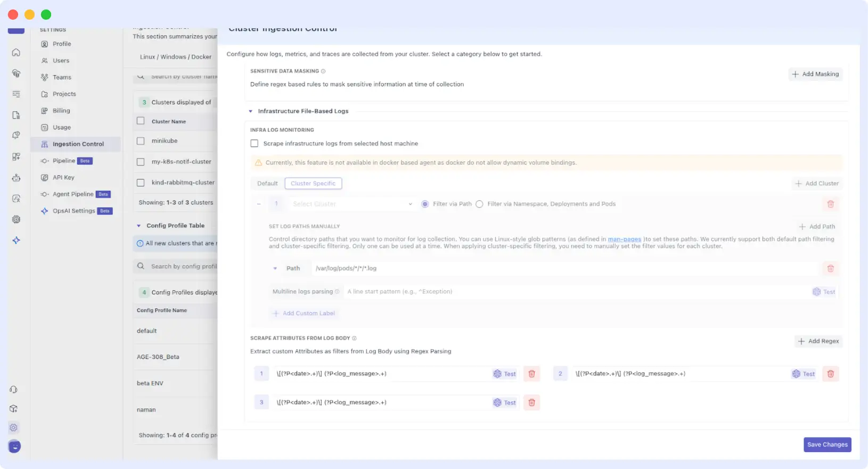The height and width of the screenshot is (469, 868).
Task: Delete the /var/log/pods path entry
Action: [830, 268]
